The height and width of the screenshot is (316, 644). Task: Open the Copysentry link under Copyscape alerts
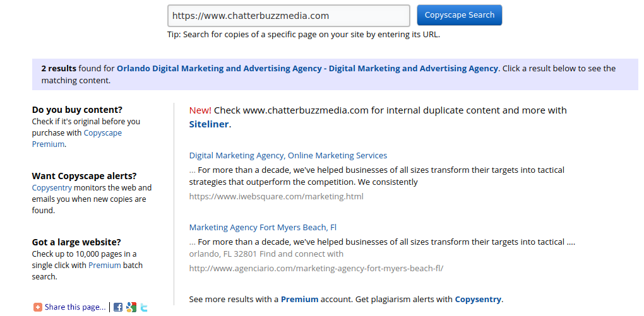52,188
